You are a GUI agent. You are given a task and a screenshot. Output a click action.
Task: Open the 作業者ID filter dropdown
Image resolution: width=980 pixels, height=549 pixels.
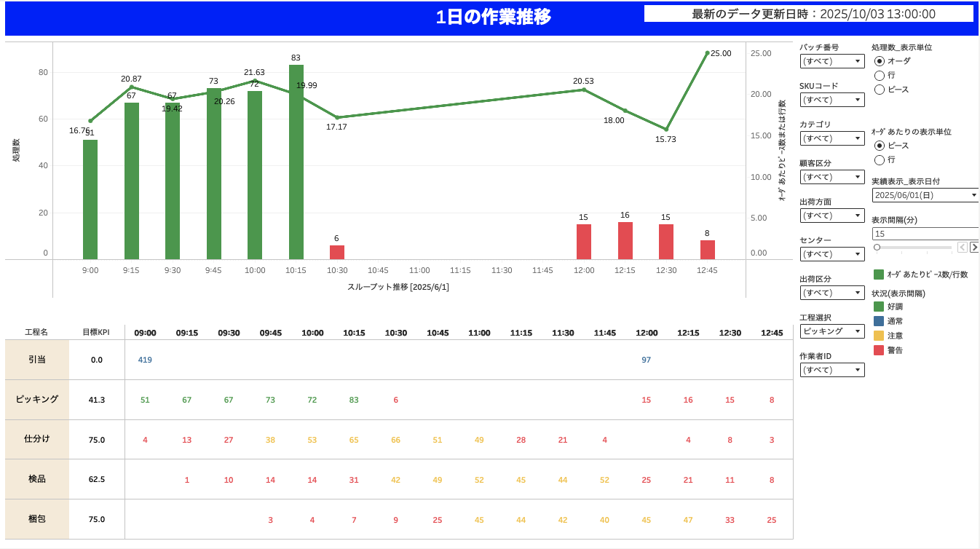click(832, 370)
